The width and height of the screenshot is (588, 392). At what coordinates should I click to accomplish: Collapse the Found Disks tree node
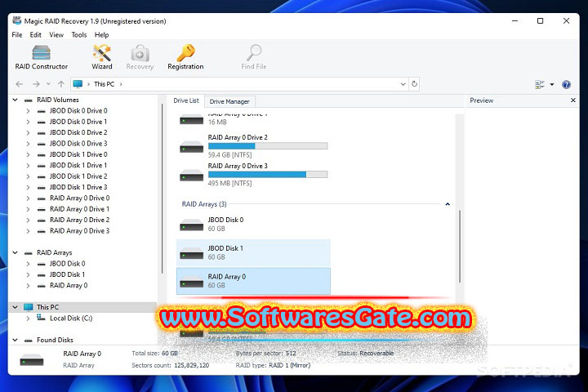point(15,341)
